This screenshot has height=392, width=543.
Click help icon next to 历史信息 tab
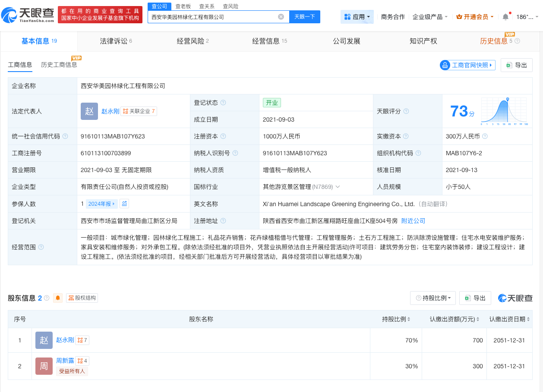[517, 41]
